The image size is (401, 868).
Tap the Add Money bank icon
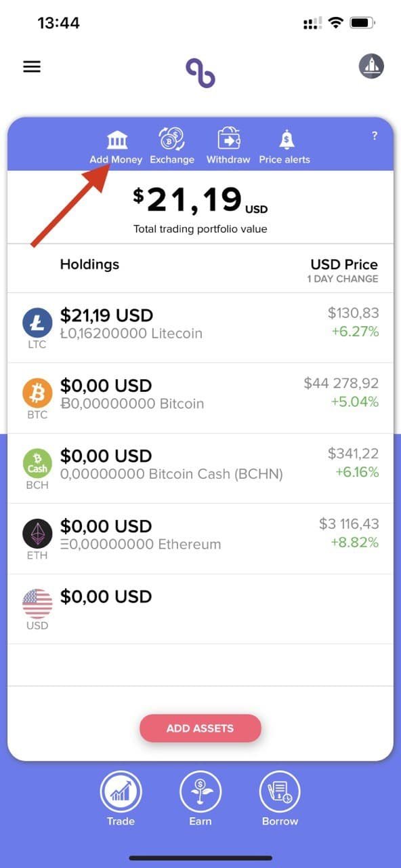pyautogui.click(x=117, y=140)
